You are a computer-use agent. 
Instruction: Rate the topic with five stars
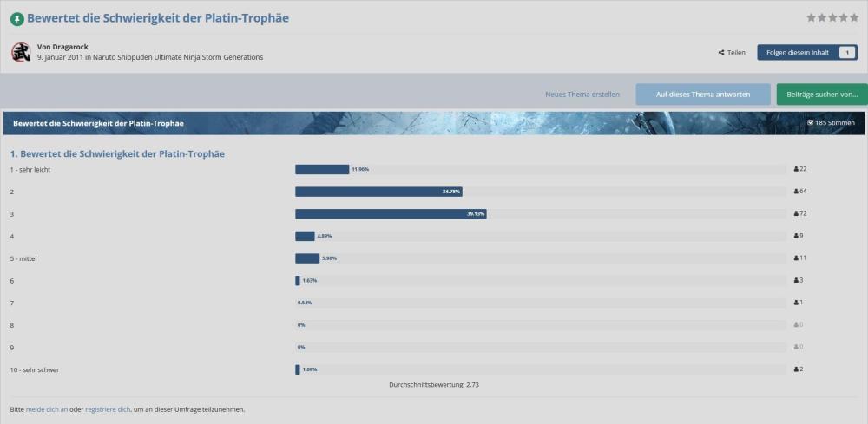(x=854, y=17)
